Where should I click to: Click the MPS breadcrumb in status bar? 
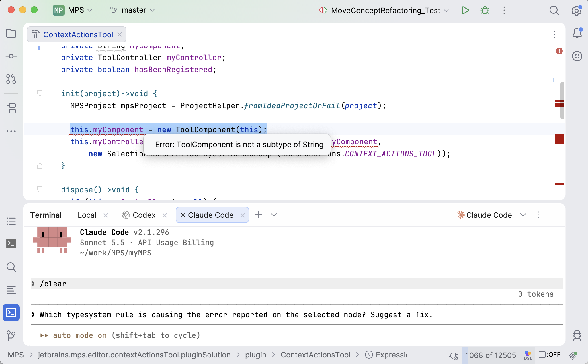(16, 355)
